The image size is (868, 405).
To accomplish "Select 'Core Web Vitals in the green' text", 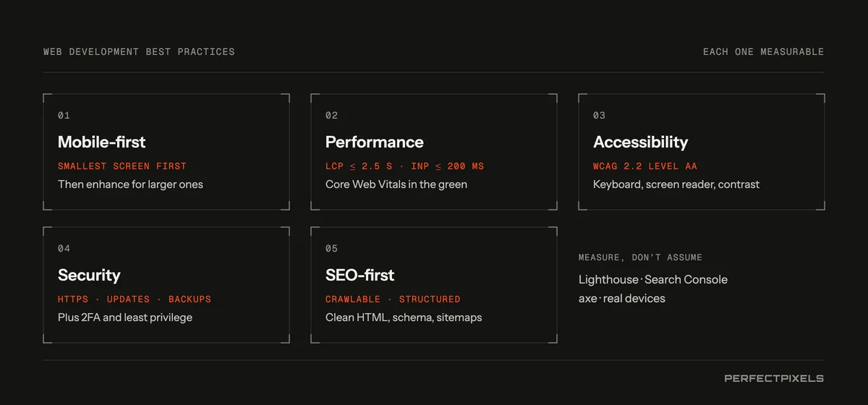I will (x=396, y=184).
